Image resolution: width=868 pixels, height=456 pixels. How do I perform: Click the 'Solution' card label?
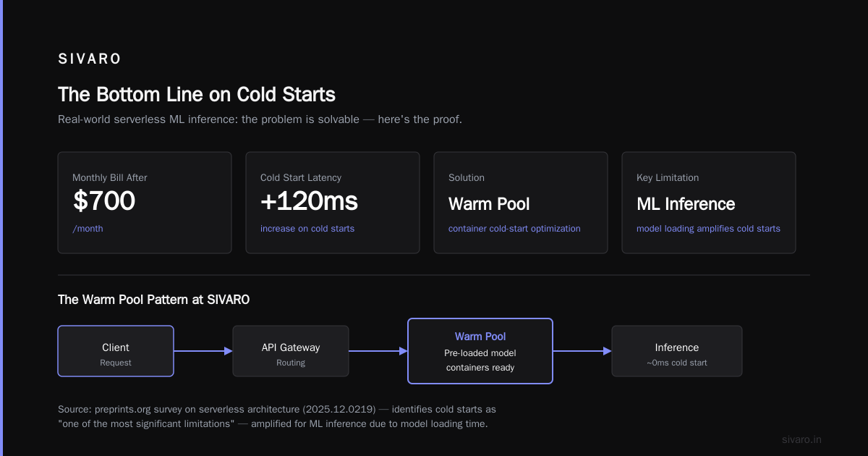click(x=467, y=177)
